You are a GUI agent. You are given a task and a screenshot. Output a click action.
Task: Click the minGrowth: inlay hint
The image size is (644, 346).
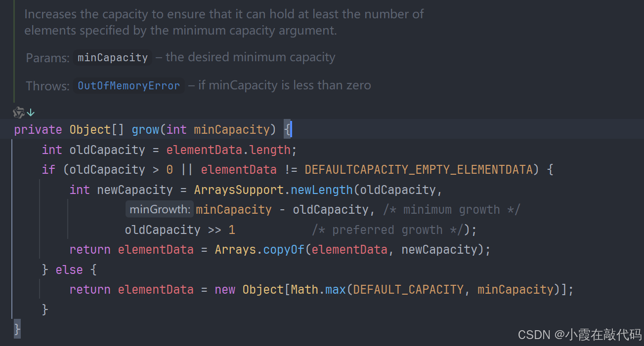click(159, 210)
